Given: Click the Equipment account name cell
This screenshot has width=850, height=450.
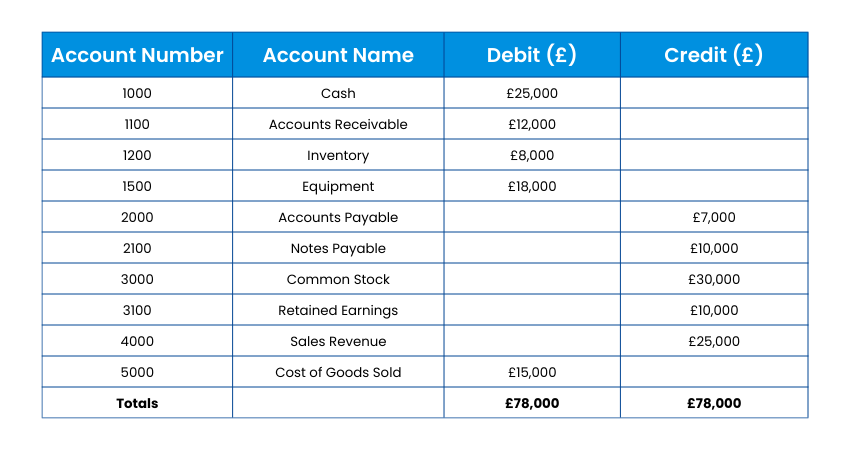Looking at the screenshot, I should [x=338, y=187].
